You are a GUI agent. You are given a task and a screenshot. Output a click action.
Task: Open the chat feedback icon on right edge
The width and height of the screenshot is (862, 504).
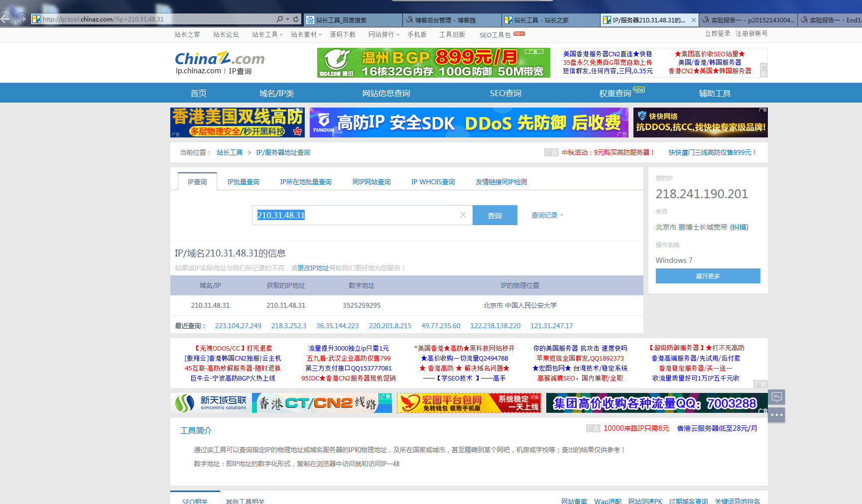pyautogui.click(x=776, y=397)
